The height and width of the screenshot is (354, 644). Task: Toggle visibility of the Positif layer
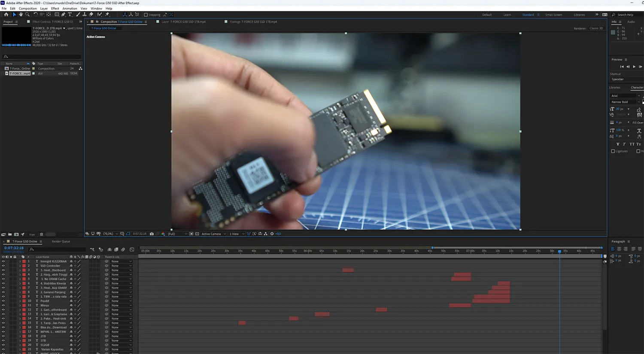3,301
